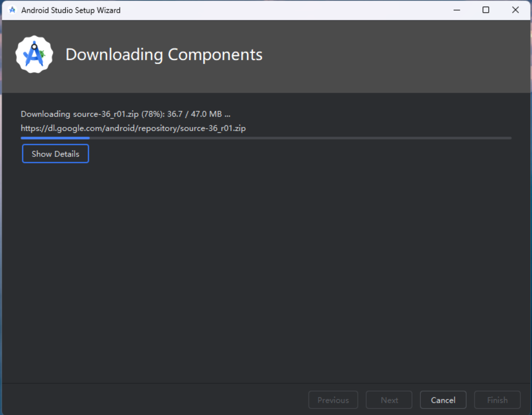This screenshot has width=532, height=415.
Task: Maximize the Setup Wizard window
Action: click(486, 10)
